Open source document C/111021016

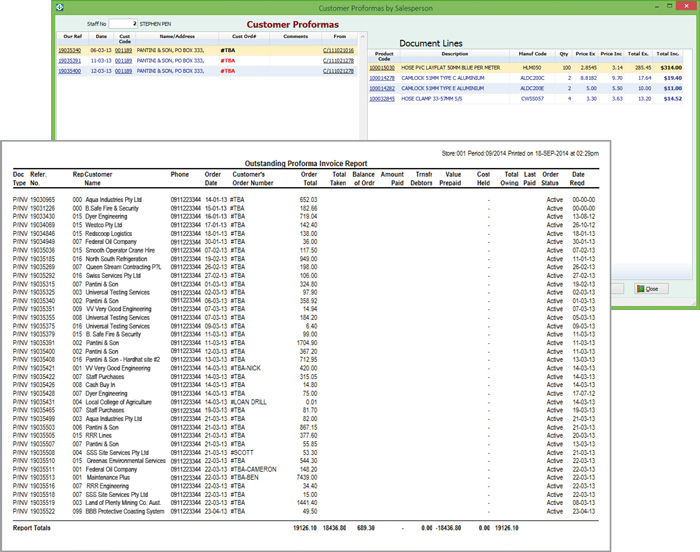(338, 50)
